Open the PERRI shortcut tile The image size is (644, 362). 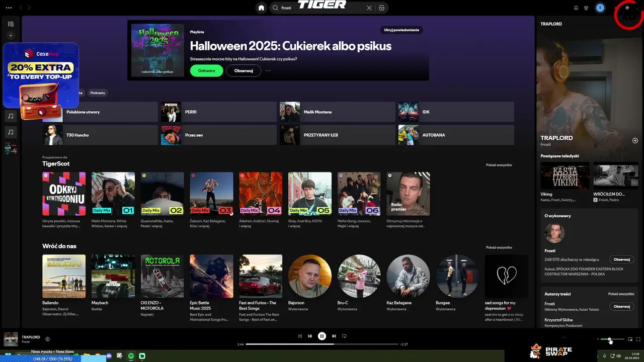pos(218,112)
